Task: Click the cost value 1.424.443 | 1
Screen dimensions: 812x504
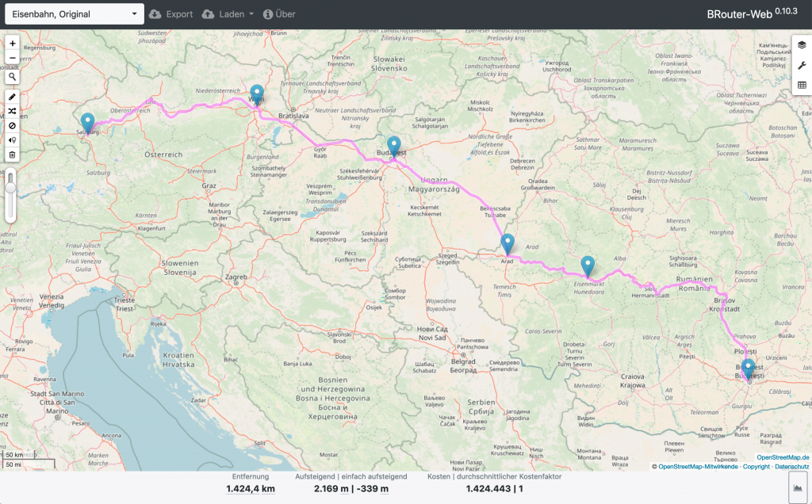Action: [x=495, y=488]
